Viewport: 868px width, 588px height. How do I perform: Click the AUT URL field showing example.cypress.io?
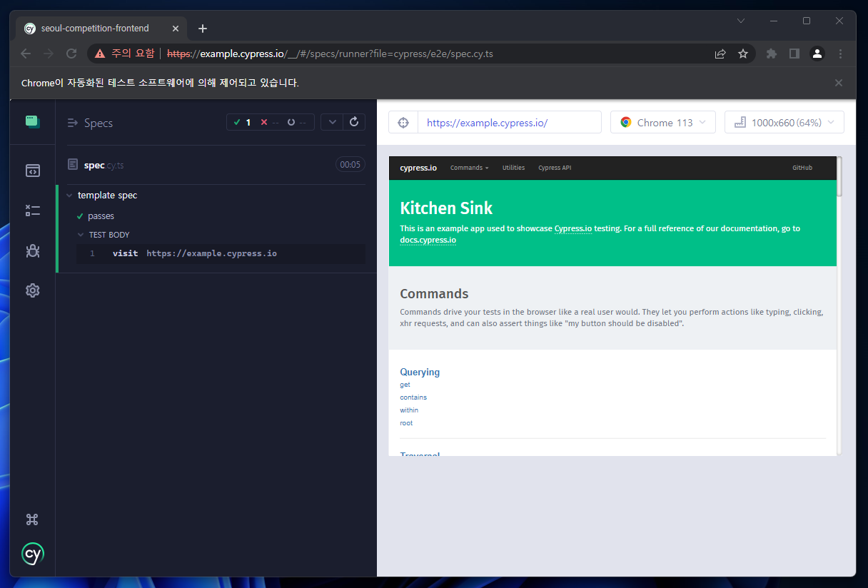(509, 122)
